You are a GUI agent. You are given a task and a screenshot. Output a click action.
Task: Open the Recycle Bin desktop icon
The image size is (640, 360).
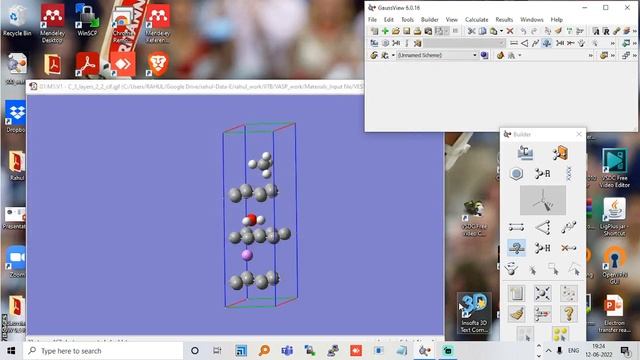click(16, 20)
